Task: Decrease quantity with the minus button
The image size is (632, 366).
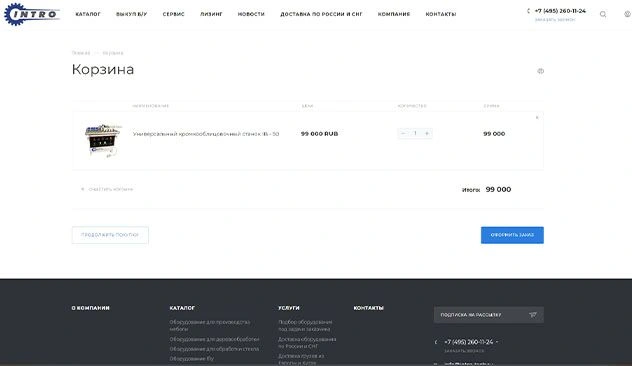Action: pyautogui.click(x=403, y=133)
